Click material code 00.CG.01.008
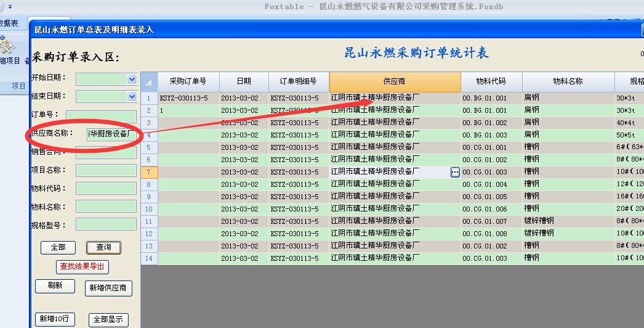 click(x=491, y=234)
